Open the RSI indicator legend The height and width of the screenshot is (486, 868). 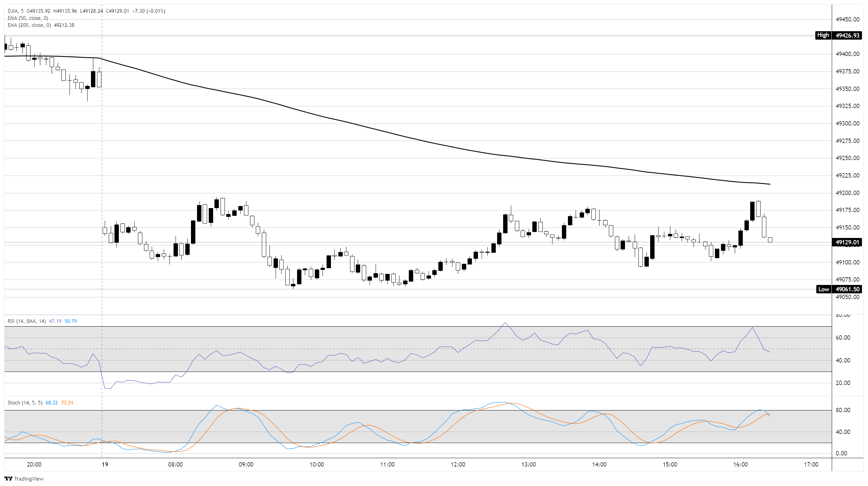[x=26, y=321]
